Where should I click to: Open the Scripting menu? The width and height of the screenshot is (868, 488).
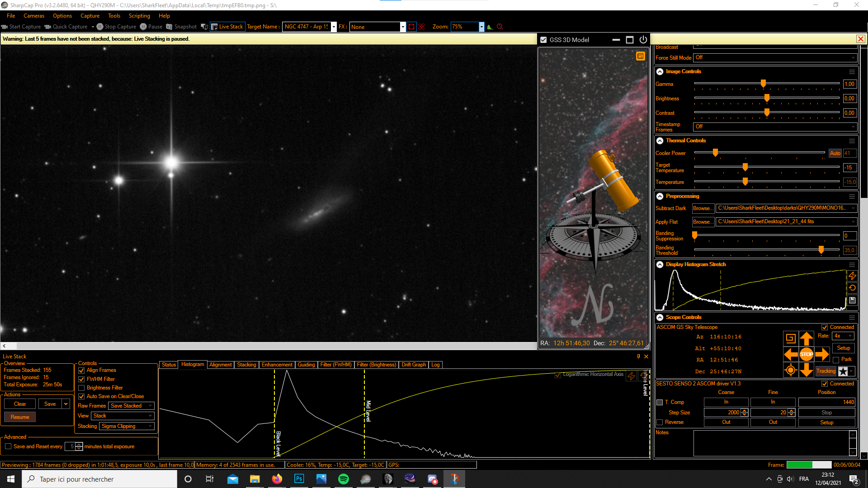pos(139,16)
